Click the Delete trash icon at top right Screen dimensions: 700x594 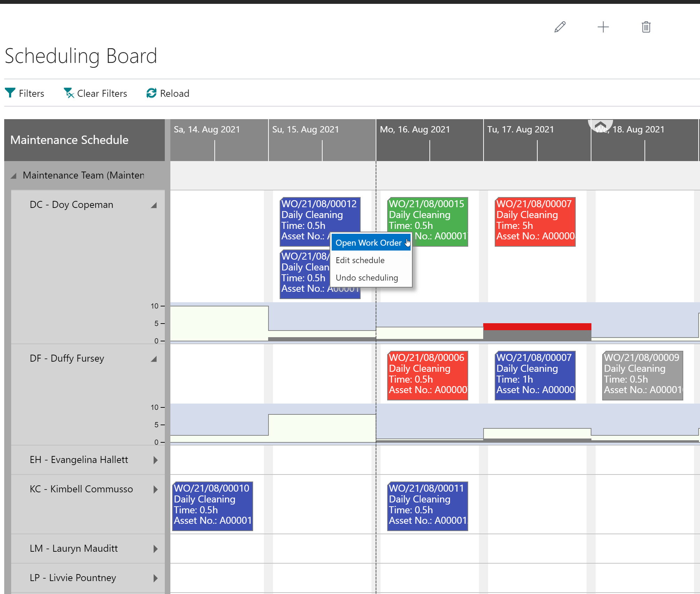coord(646,27)
